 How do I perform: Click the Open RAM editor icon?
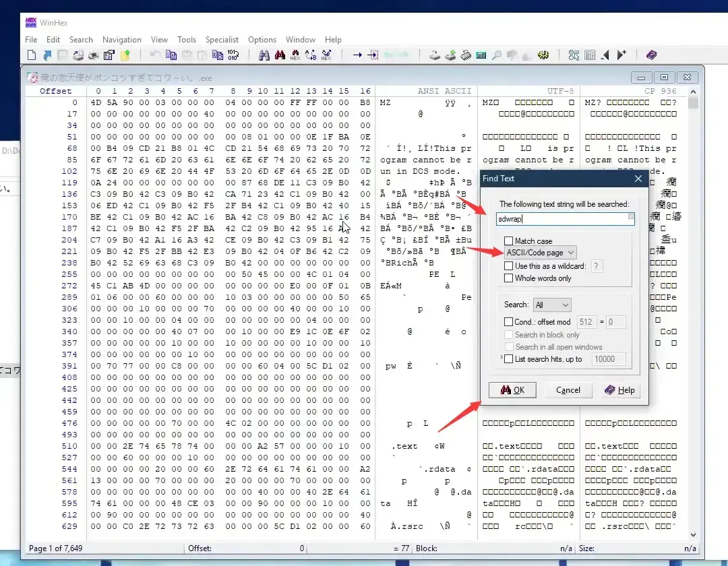pyautogui.click(x=466, y=55)
